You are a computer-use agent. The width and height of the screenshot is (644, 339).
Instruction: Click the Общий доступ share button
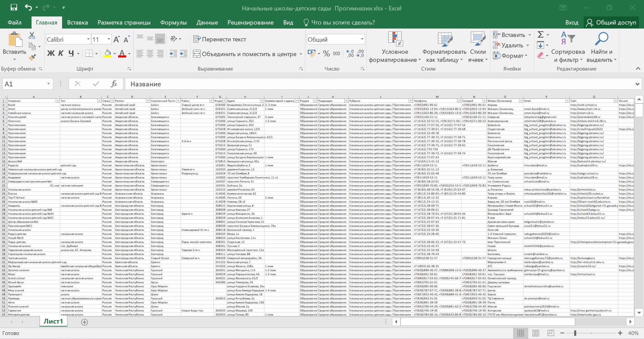pyautogui.click(x=611, y=23)
